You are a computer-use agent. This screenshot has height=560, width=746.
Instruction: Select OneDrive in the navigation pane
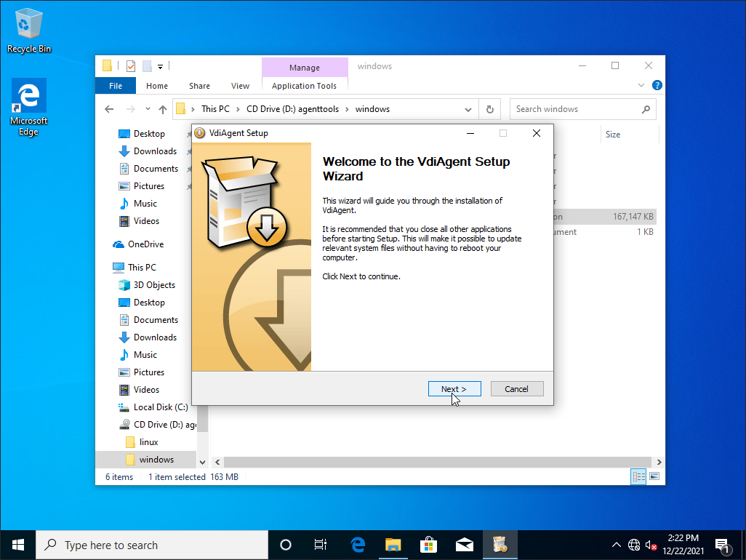click(x=145, y=244)
